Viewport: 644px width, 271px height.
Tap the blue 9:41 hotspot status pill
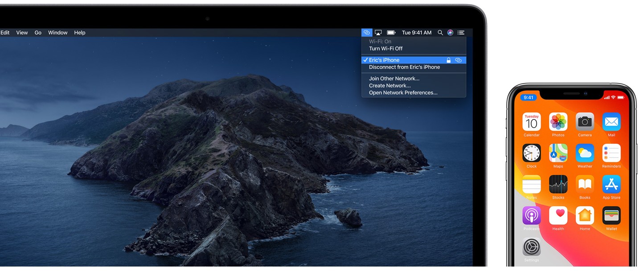pyautogui.click(x=529, y=97)
